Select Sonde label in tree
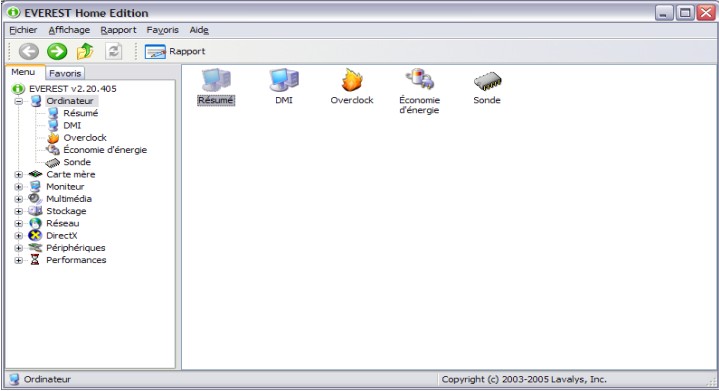 coord(77,162)
